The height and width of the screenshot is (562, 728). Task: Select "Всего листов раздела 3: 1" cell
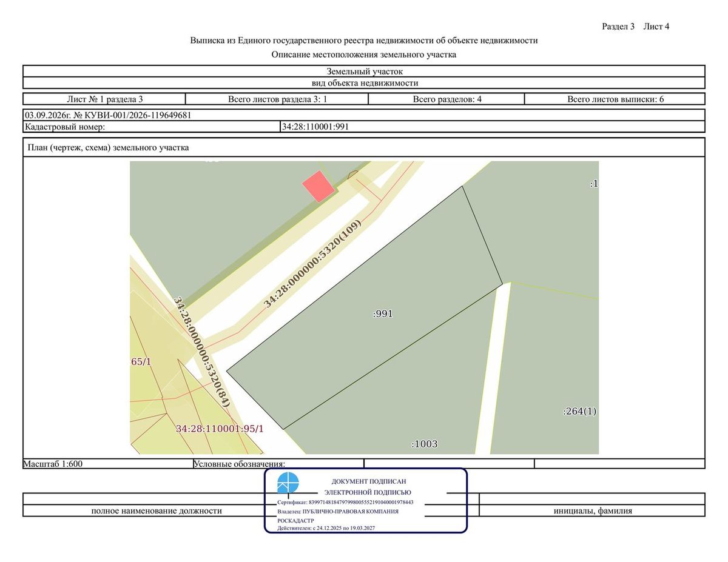pos(277,99)
